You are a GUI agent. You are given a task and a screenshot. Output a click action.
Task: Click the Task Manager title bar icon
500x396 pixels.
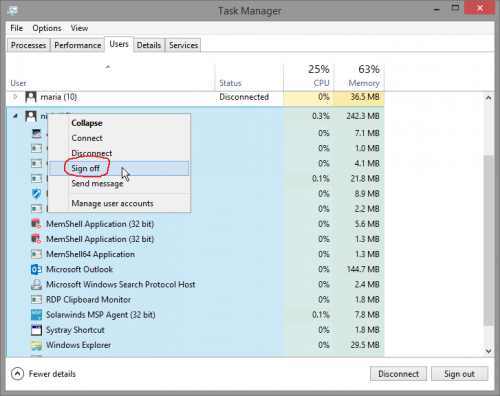point(13,11)
